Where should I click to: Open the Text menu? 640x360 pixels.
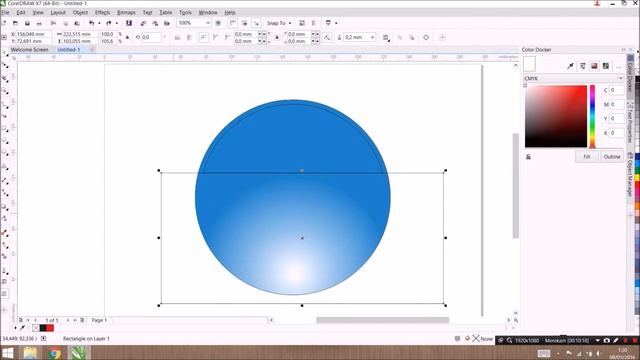click(x=147, y=13)
